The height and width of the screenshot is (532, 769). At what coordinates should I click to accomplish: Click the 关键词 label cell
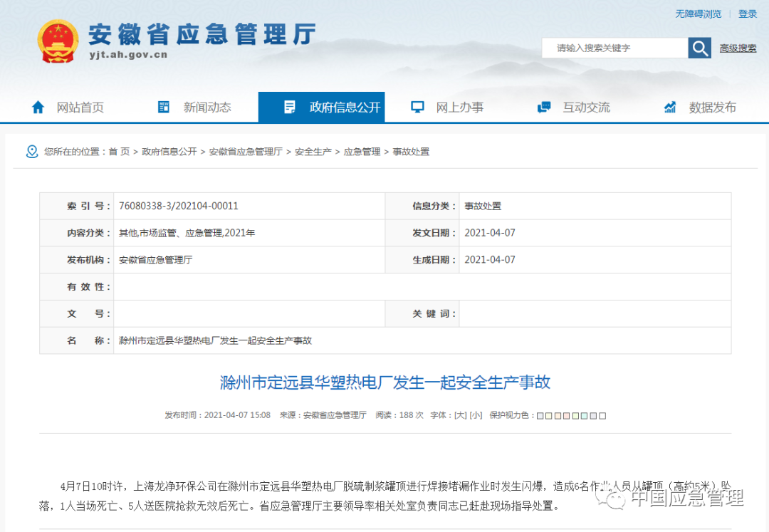(423, 313)
